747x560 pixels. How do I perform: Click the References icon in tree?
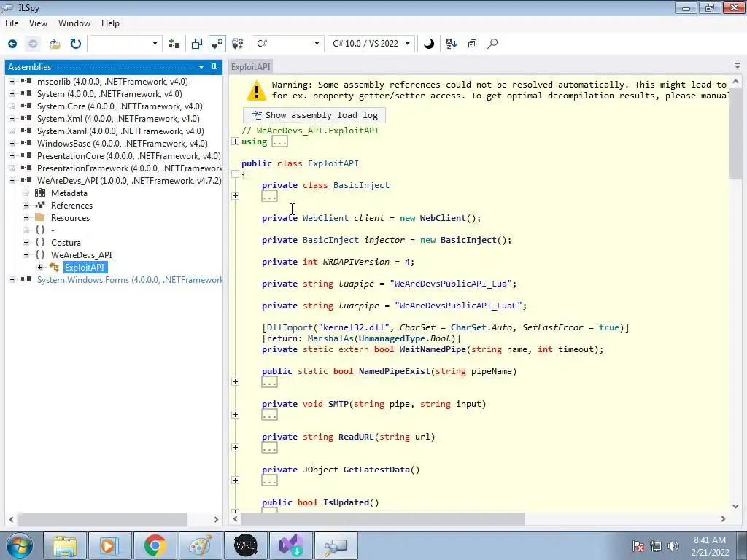tap(40, 205)
